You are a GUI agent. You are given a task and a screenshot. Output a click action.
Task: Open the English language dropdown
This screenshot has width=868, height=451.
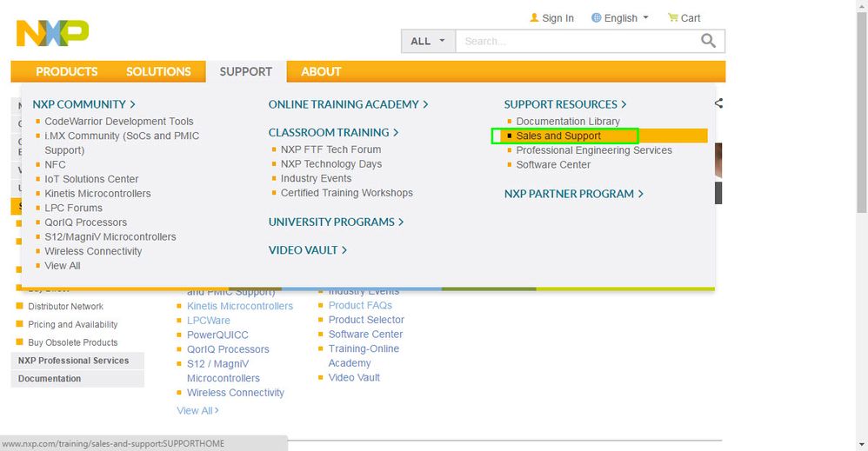(620, 18)
